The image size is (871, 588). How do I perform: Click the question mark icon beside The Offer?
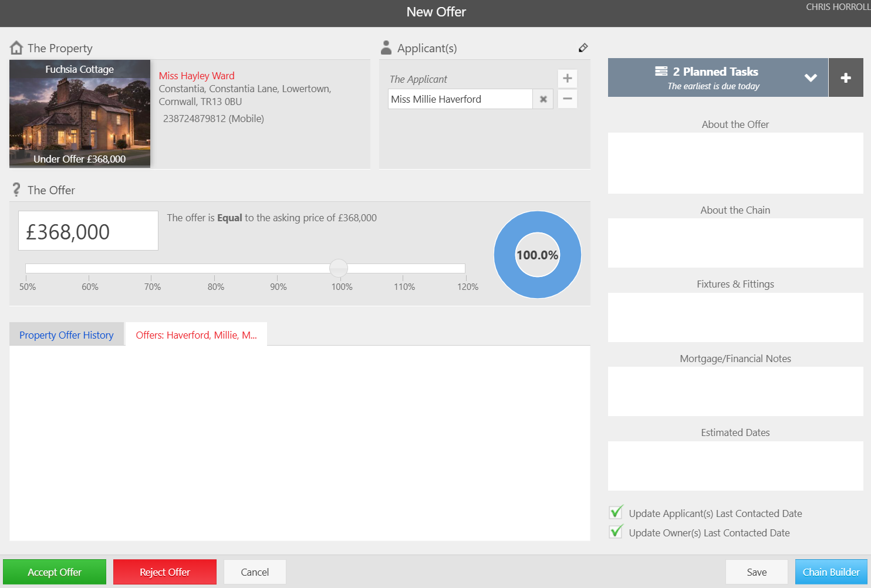tap(16, 190)
